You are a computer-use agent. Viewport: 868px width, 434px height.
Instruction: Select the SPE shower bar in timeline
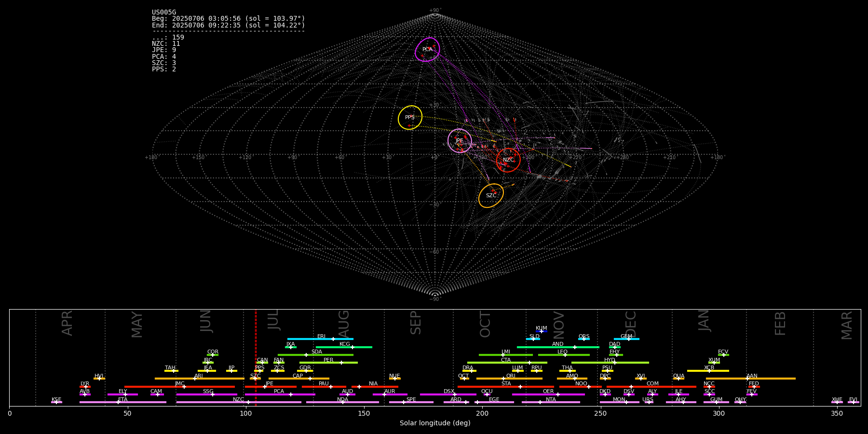coord(411,402)
